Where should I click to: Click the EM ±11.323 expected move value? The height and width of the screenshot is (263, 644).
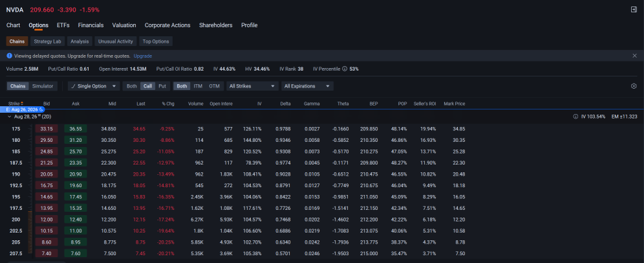[625, 117]
